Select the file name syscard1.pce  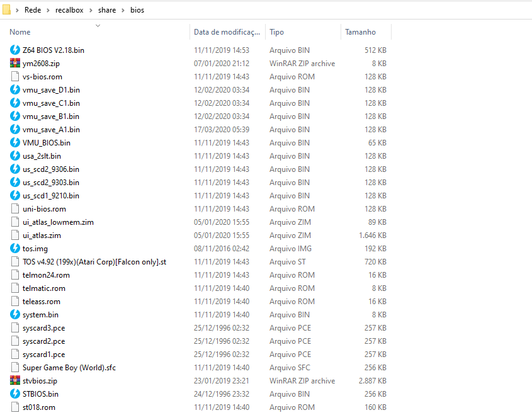(44, 354)
